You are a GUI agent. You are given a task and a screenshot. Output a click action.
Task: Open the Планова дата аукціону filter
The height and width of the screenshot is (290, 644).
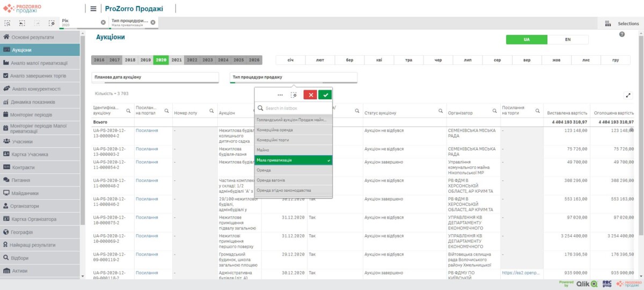coord(155,77)
